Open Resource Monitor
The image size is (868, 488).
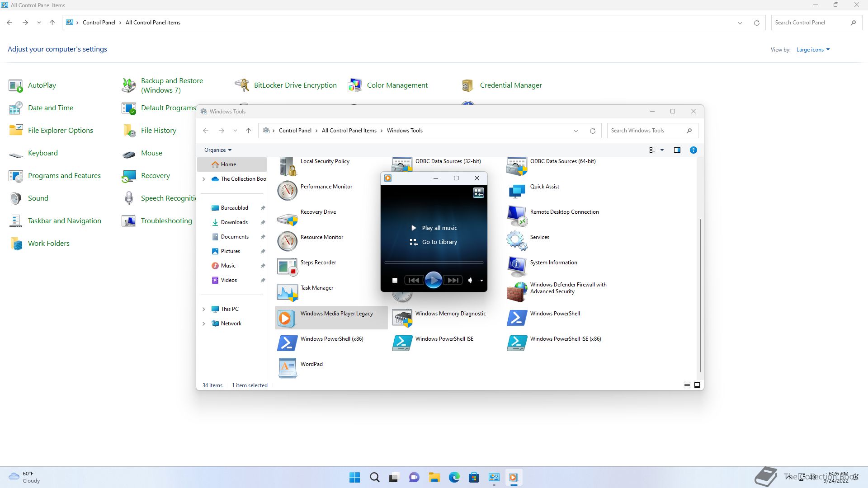(x=311, y=242)
